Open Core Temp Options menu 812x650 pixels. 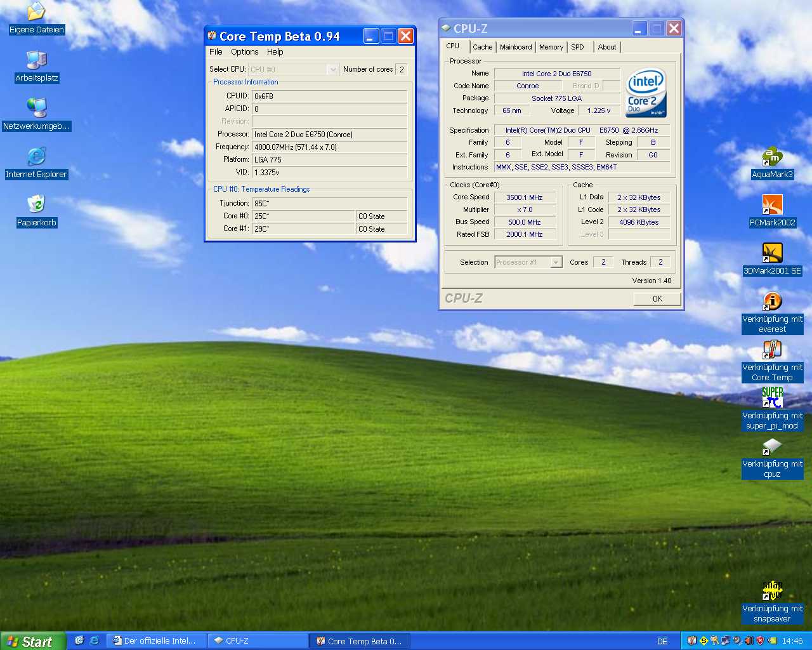point(244,52)
